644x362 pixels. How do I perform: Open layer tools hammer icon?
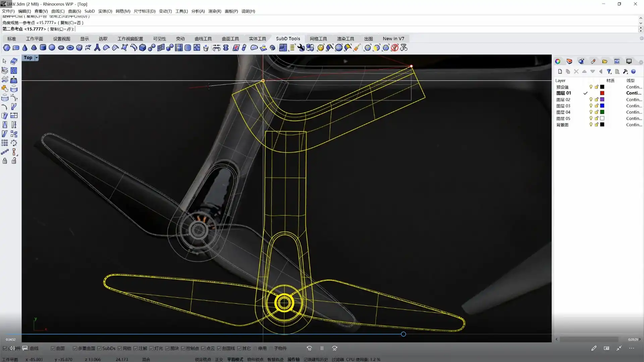pos(625,71)
